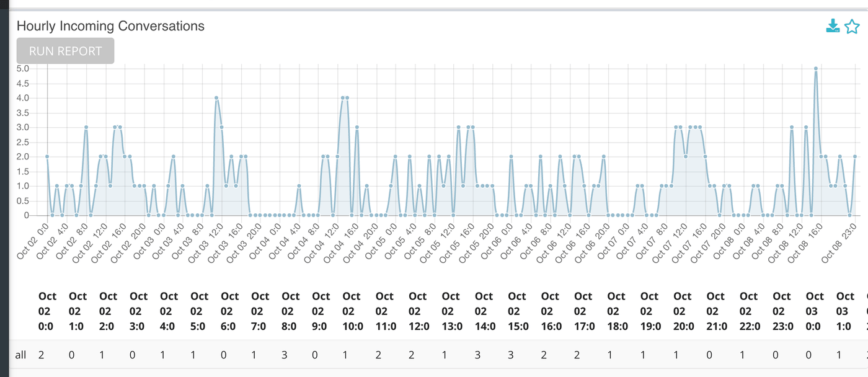Click the value 3 under Oct 02 8:0 column

pyautogui.click(x=285, y=355)
